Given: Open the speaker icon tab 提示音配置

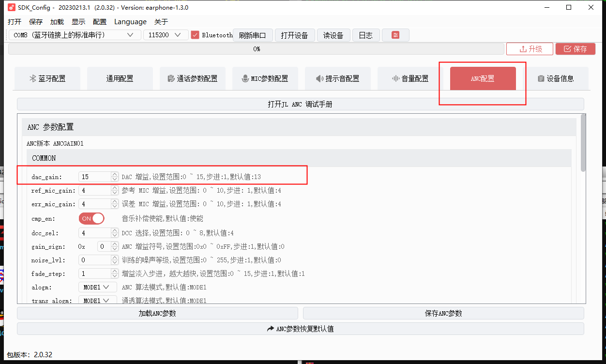Looking at the screenshot, I should coord(338,78).
